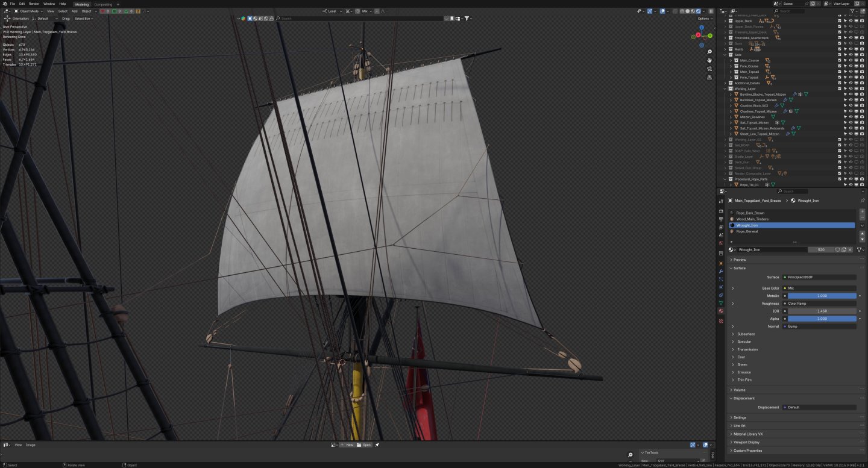Click the Bump normal link field
Image resolution: width=868 pixels, height=468 pixels.
tap(819, 326)
